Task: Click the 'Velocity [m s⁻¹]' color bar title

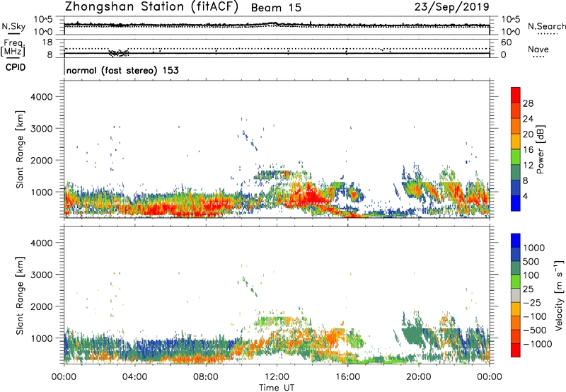Action: [559, 295]
